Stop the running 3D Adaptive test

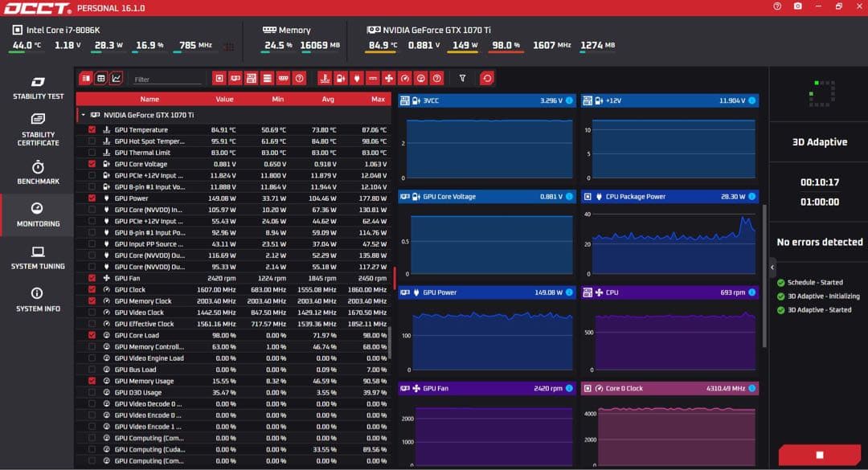819,455
